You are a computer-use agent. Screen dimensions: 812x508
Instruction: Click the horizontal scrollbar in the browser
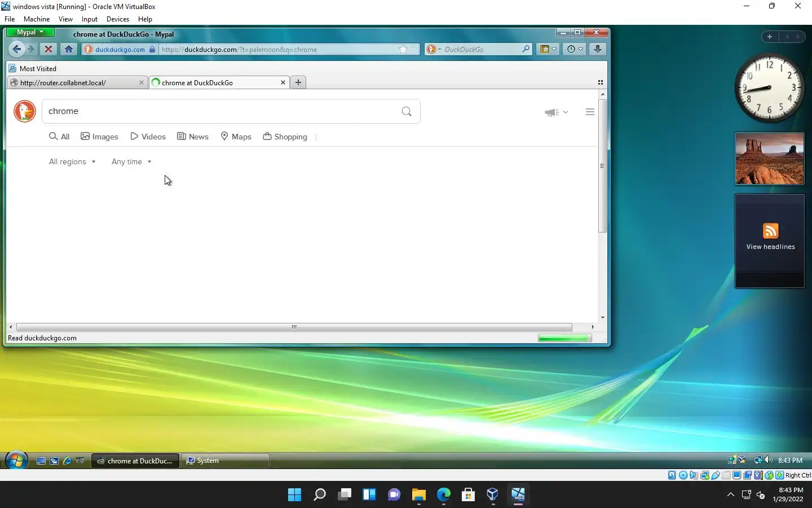[x=294, y=327]
